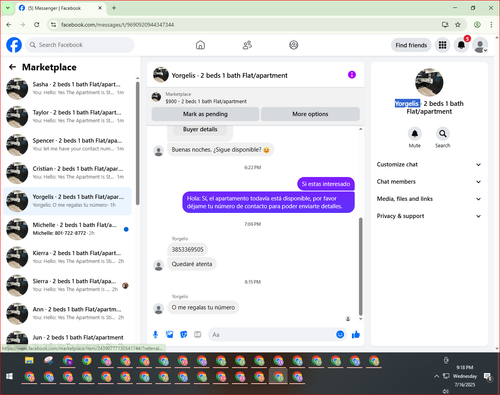Choose a sticker icon in composer
This screenshot has height=395, width=500.
pyautogui.click(x=184, y=334)
